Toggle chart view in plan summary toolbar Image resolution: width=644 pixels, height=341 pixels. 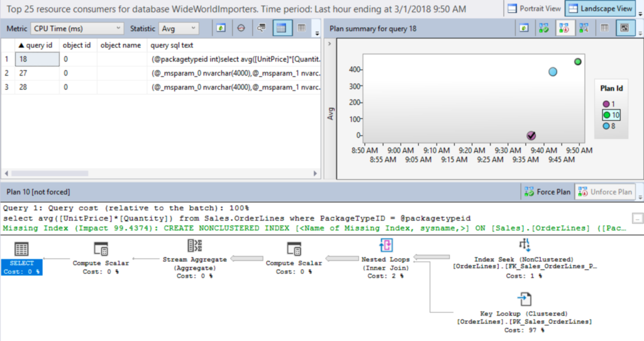(623, 28)
